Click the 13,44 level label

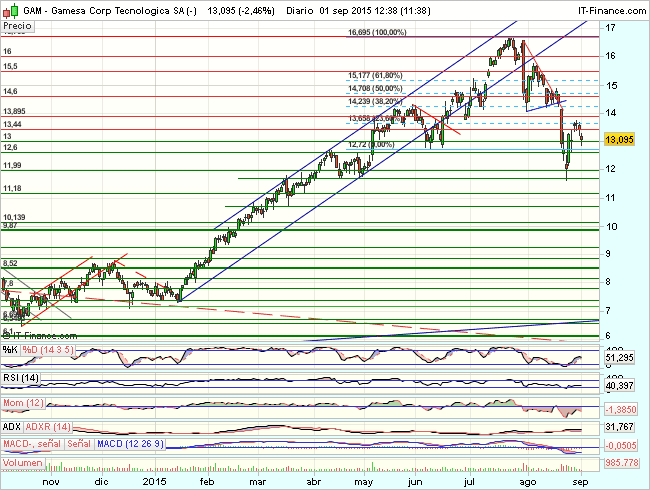pos(12,124)
